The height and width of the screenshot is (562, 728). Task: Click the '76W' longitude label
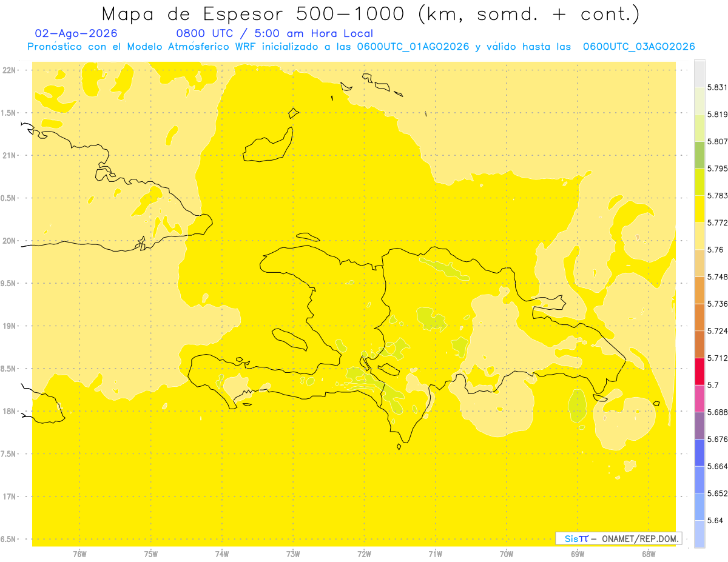(x=79, y=554)
